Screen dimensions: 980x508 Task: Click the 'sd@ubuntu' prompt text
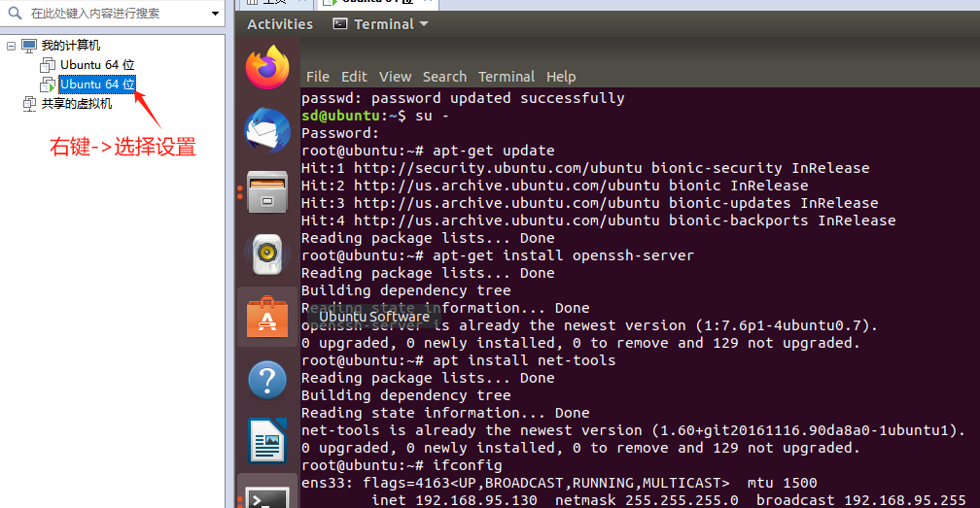340,116
